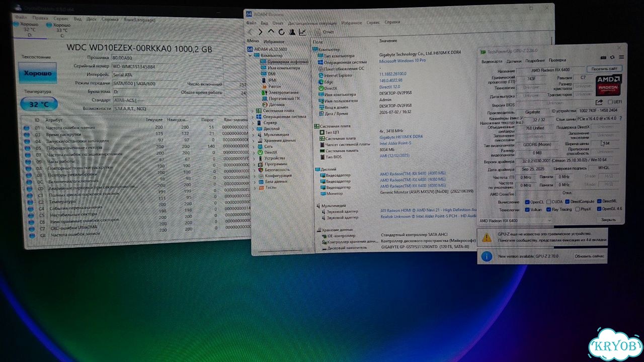Click bus interface question mark in GPU-Z
644x362 pixels.
(620, 119)
